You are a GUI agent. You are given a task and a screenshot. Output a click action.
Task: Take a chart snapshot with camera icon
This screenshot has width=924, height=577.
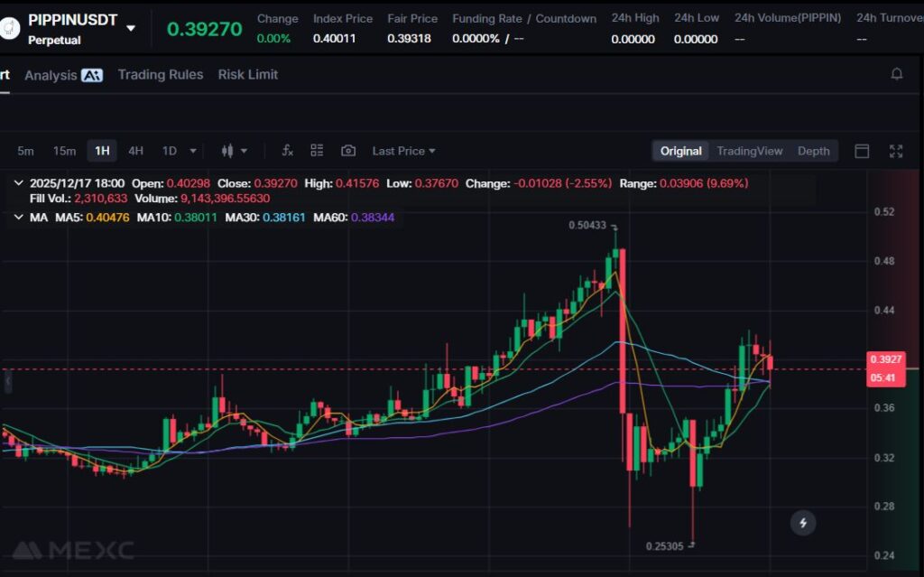click(x=348, y=151)
